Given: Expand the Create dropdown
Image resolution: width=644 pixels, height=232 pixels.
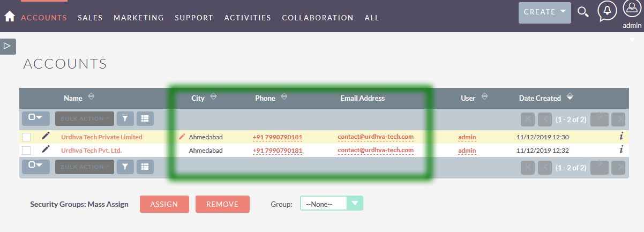Looking at the screenshot, I should 545,12.
